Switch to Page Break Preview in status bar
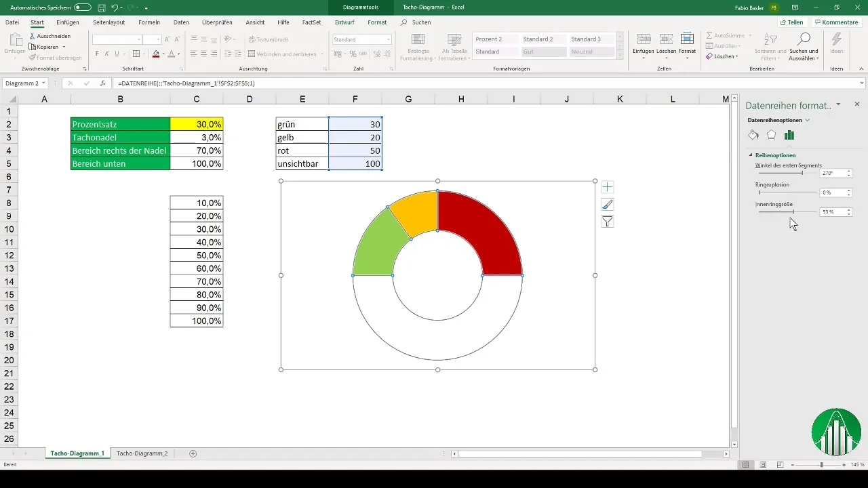868x488 pixels. click(781, 464)
